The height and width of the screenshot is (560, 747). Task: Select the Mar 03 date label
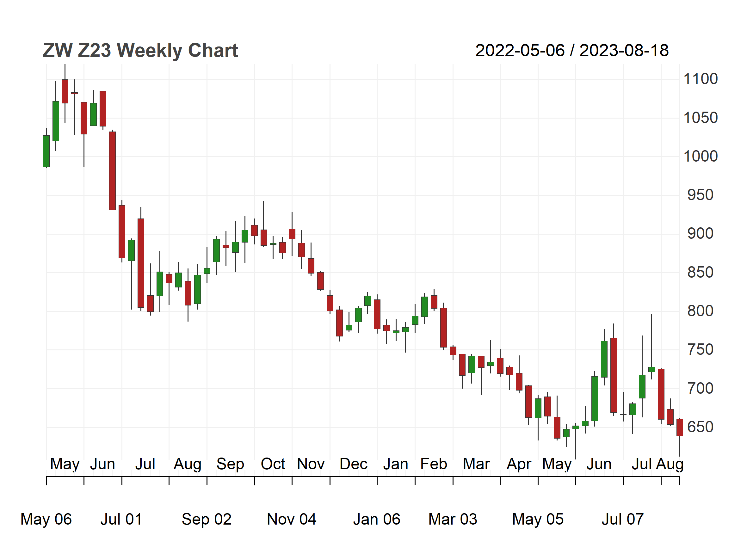(453, 519)
